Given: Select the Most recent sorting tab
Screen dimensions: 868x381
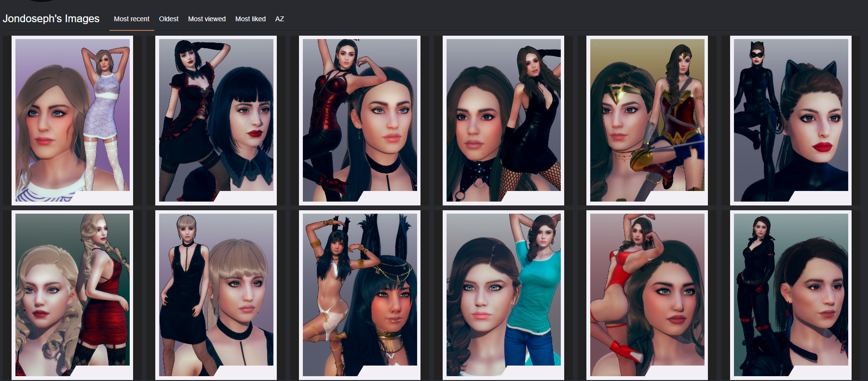Looking at the screenshot, I should [x=132, y=19].
